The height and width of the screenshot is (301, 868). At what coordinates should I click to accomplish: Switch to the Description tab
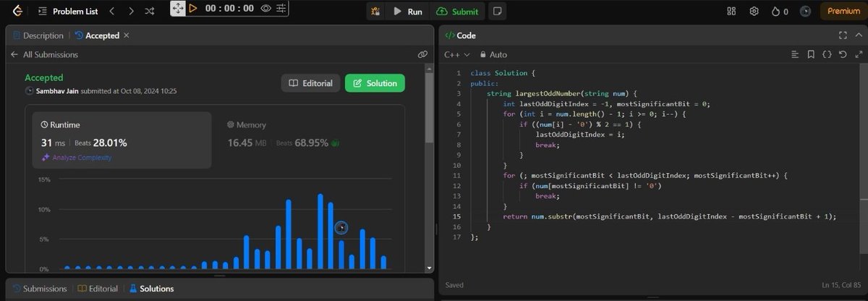38,35
